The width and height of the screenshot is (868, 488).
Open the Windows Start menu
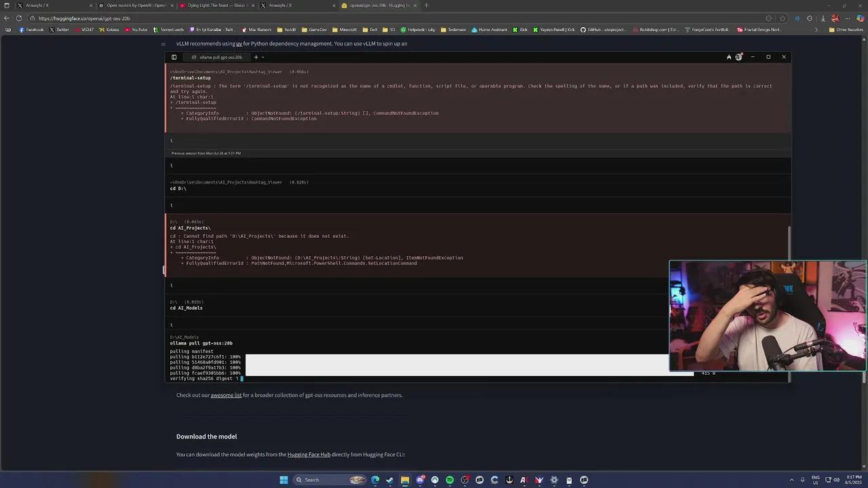pyautogui.click(x=283, y=480)
